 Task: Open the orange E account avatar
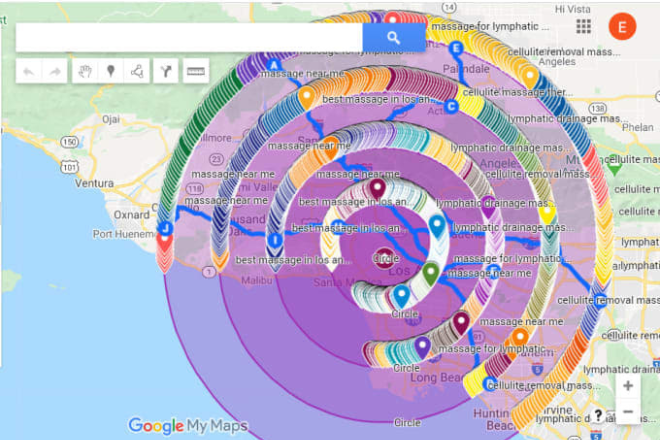click(622, 27)
